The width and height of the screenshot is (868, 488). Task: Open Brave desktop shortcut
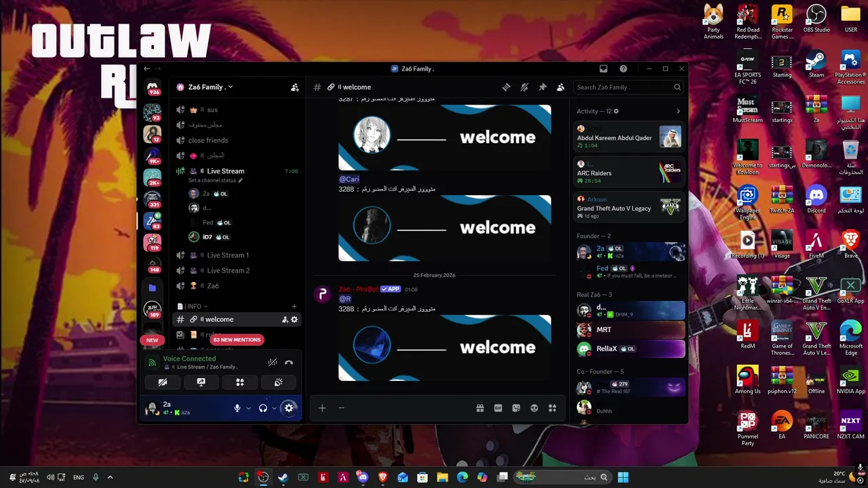point(850,245)
